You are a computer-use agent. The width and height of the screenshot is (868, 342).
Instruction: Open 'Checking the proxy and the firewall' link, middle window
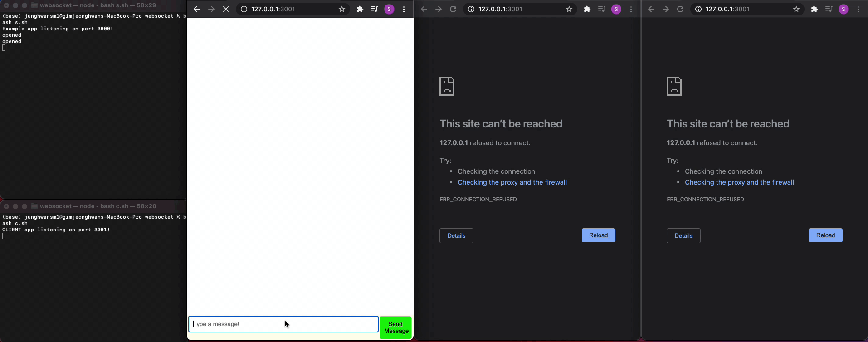tap(512, 182)
